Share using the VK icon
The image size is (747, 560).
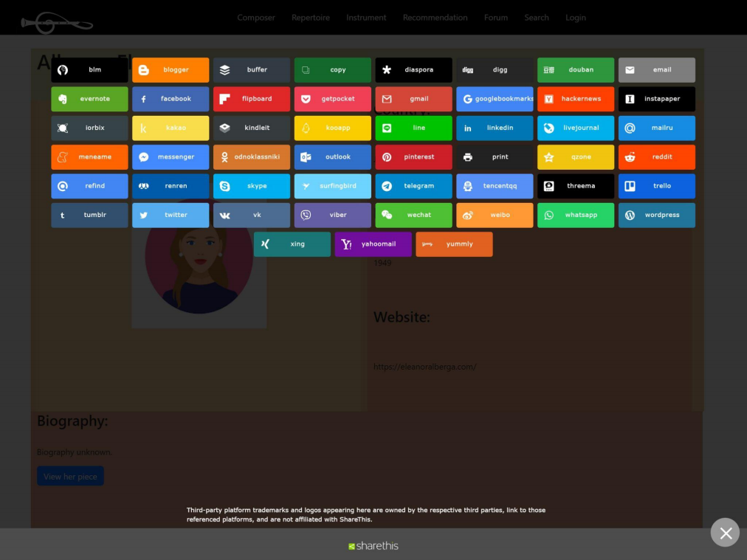[251, 215]
